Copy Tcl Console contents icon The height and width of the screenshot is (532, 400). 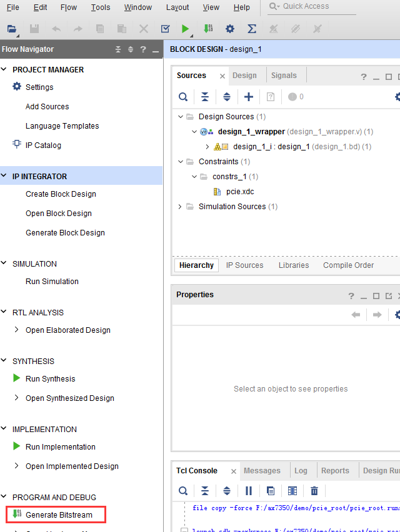(x=271, y=491)
